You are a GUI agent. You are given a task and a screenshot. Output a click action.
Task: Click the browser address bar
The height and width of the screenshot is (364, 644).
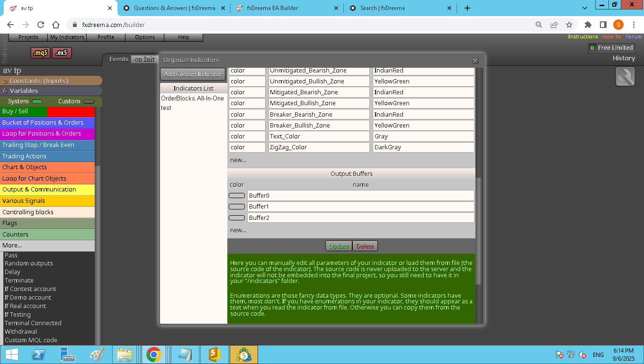303,25
